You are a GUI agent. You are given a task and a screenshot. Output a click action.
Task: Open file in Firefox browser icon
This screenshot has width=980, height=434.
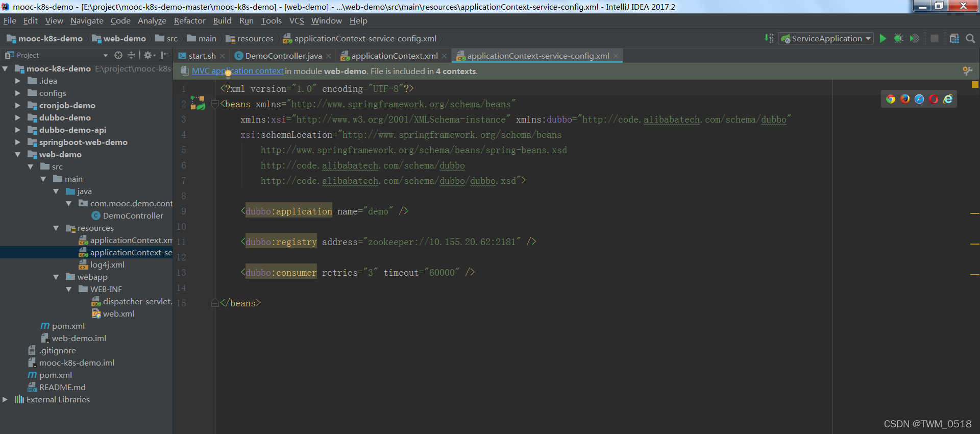coord(905,99)
